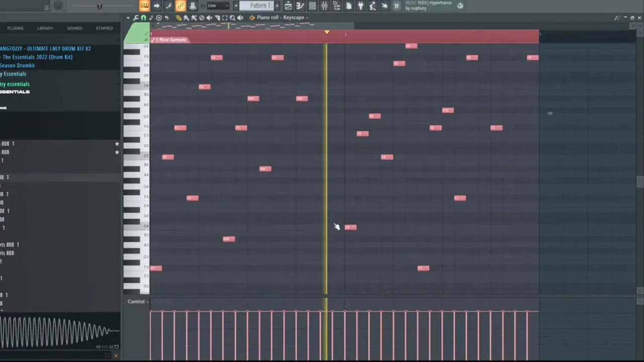Open the project page icon
644x362 pixels.
[x=349, y=6]
